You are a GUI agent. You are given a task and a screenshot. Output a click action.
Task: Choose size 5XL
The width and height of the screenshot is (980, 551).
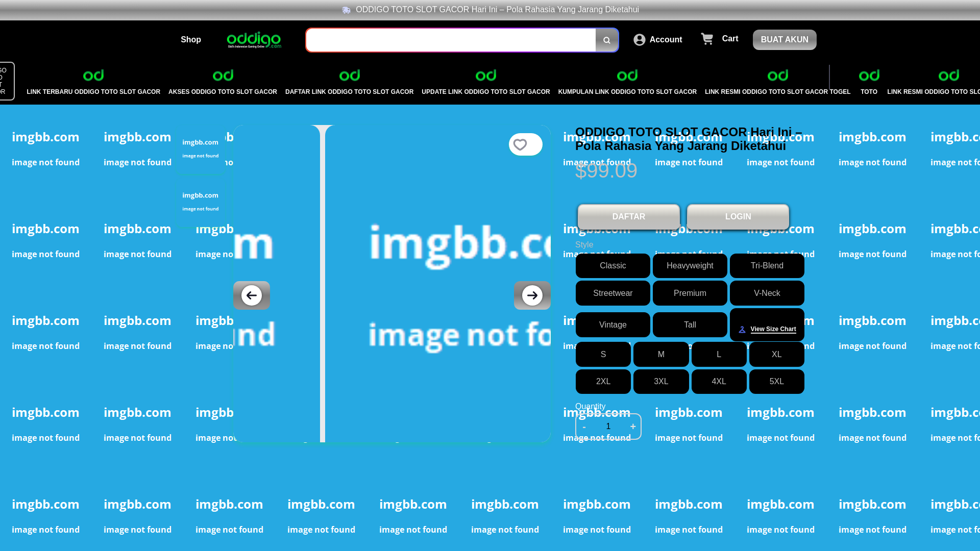(776, 382)
